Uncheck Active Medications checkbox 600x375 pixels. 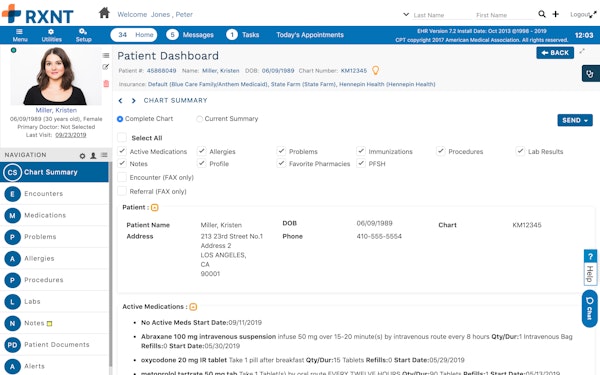click(x=122, y=151)
